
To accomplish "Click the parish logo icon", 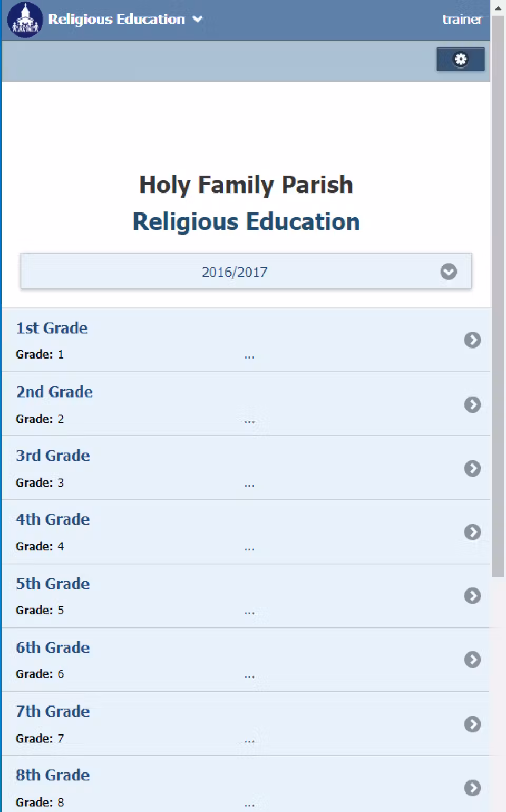I will point(25,20).
